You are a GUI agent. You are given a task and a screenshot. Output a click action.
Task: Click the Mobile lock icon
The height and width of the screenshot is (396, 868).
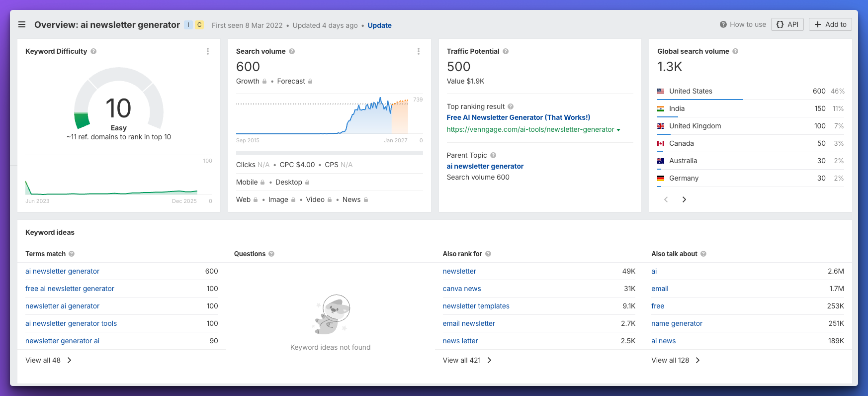point(262,182)
